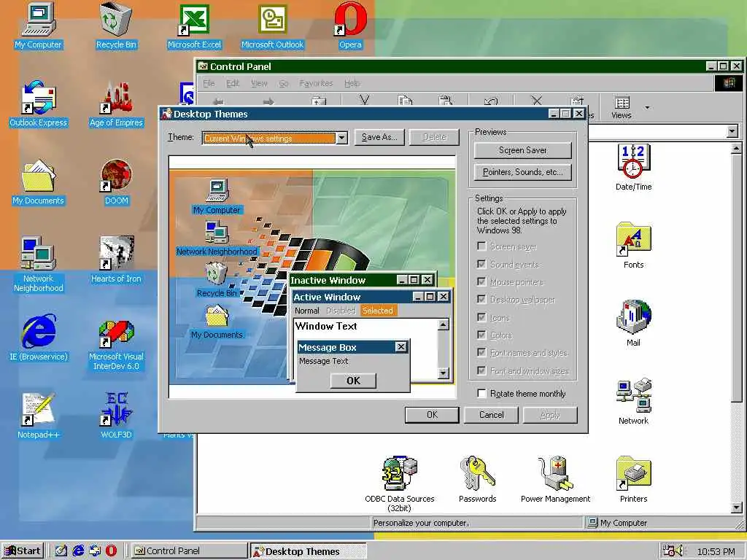Open the Favorites menu in Control Panel
747x560 pixels.
point(317,83)
